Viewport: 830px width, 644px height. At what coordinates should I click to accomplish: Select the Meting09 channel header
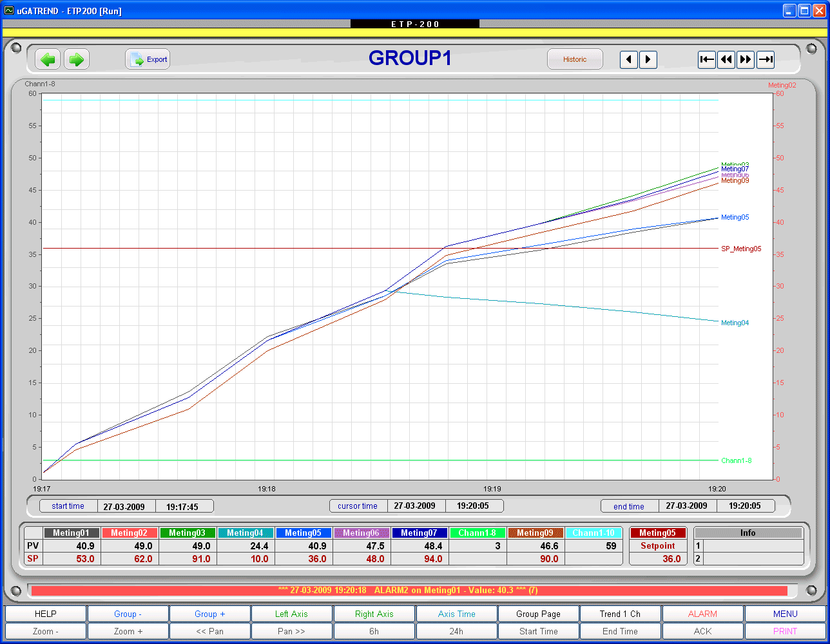pyautogui.click(x=536, y=533)
